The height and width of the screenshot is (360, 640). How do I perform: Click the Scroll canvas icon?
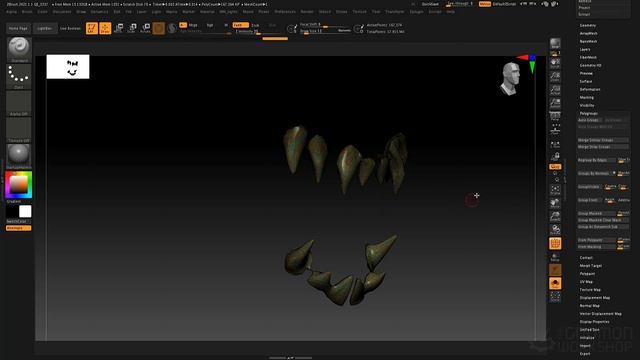click(x=555, y=63)
